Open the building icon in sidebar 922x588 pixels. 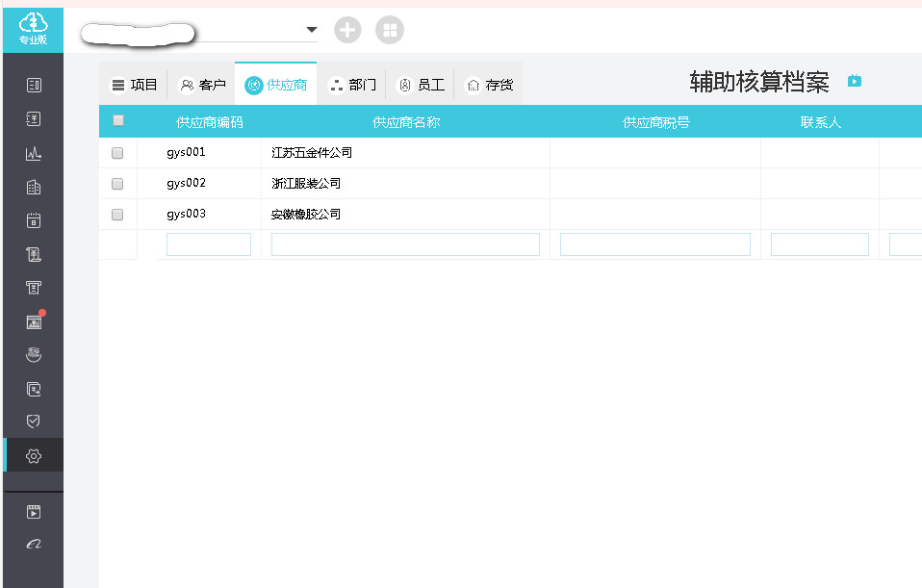point(34,187)
